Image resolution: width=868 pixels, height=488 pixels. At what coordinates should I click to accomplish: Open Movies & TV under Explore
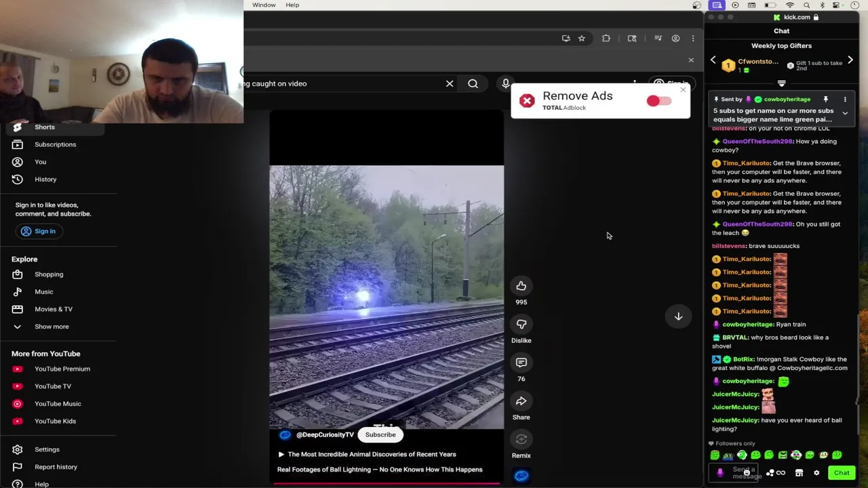pyautogui.click(x=54, y=309)
